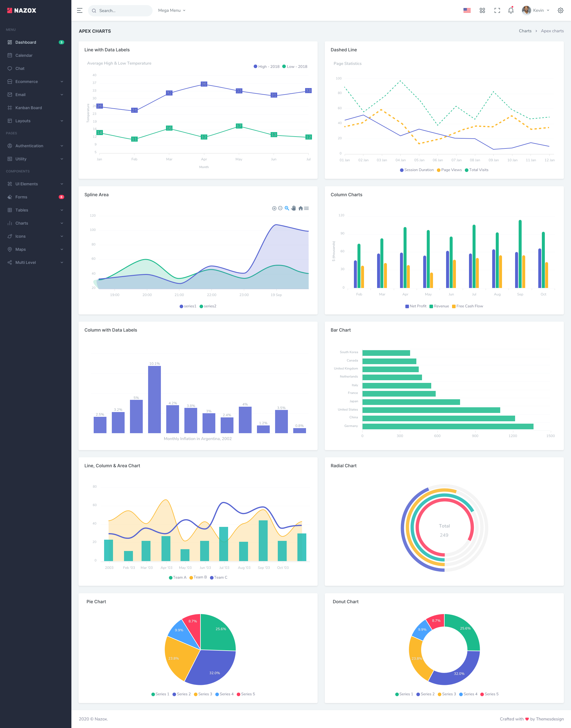Click the Chat bubble icon
Screen dimensions: 571x728
pos(10,68)
